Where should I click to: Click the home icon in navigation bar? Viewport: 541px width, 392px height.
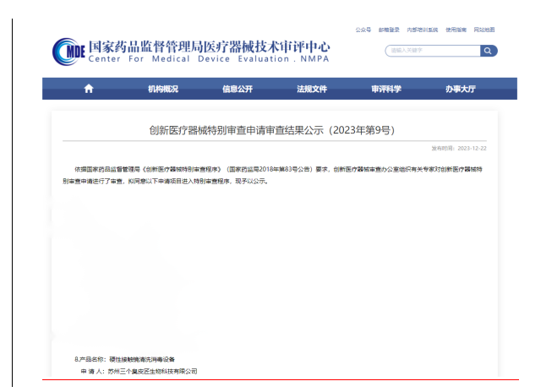(89, 89)
